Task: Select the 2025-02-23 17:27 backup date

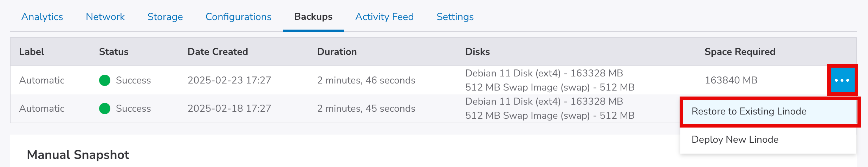Action: tap(229, 80)
